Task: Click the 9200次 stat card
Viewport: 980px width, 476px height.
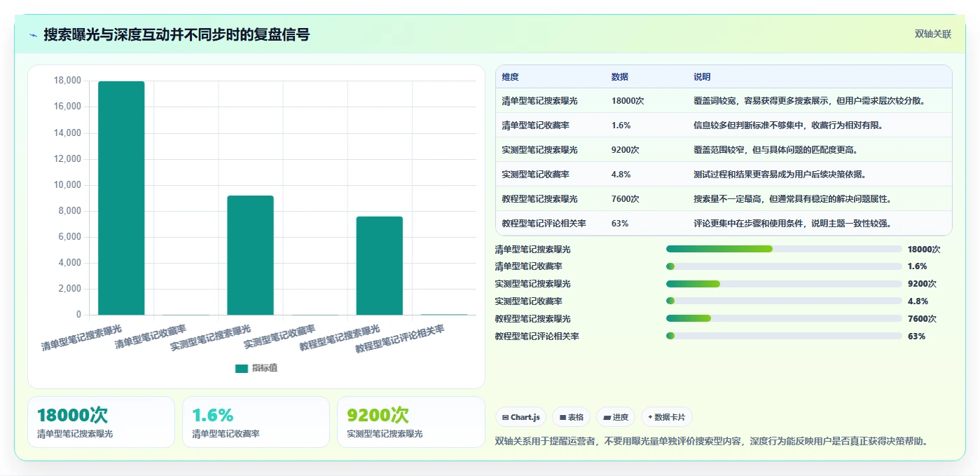Action: [410, 422]
